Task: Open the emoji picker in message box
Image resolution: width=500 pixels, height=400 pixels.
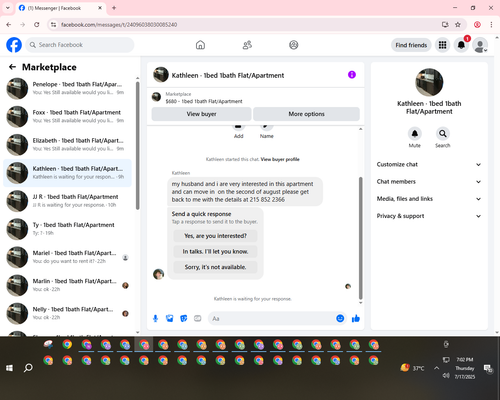Action: (x=340, y=319)
